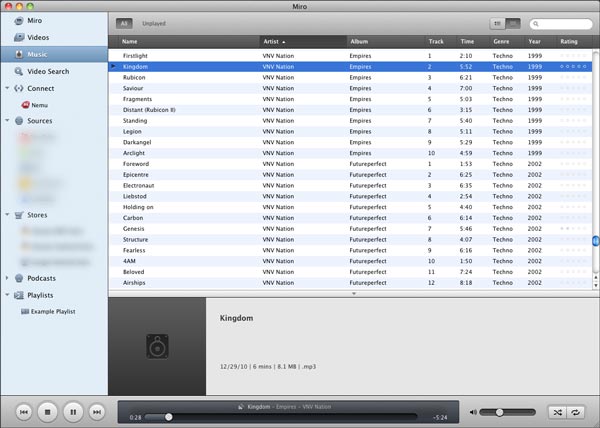Screen dimensions: 600x428
Task: Select the song Darkangel
Action: (350, 142)
